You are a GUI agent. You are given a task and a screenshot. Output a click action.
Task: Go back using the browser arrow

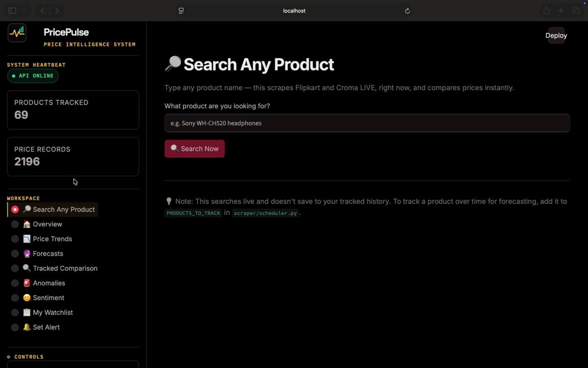pyautogui.click(x=42, y=11)
